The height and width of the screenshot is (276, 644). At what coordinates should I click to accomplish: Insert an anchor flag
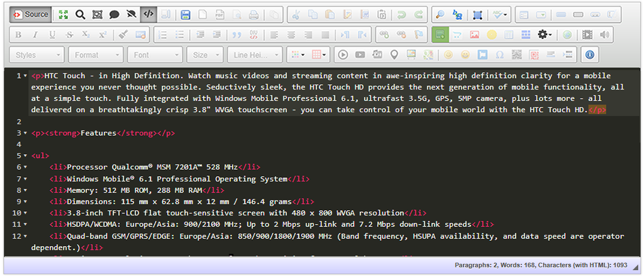(418, 35)
